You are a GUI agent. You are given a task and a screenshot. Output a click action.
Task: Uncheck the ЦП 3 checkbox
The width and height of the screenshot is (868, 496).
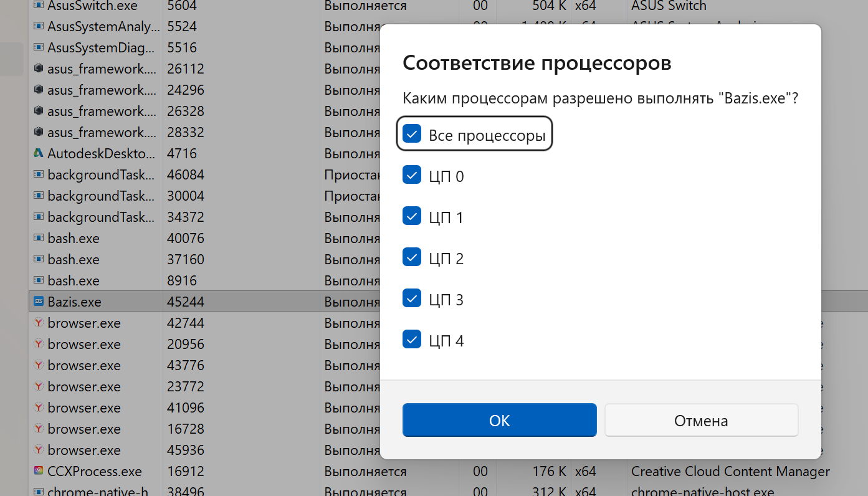pyautogui.click(x=412, y=298)
